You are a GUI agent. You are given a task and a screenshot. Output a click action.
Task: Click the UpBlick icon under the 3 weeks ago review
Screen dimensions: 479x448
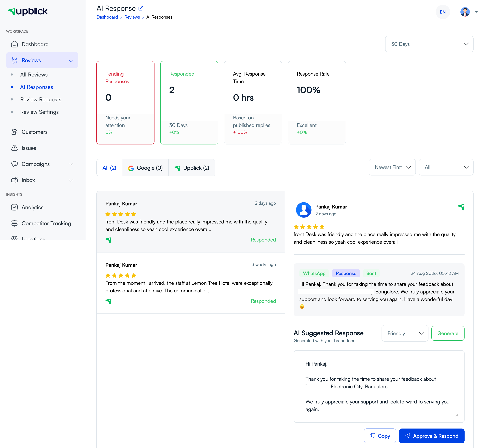(108, 301)
